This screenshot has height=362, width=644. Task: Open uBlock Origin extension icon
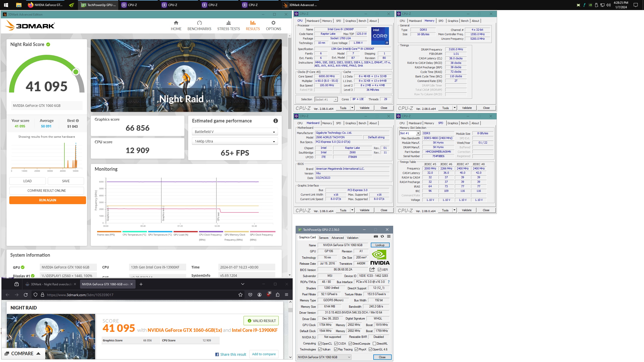pos(269,294)
